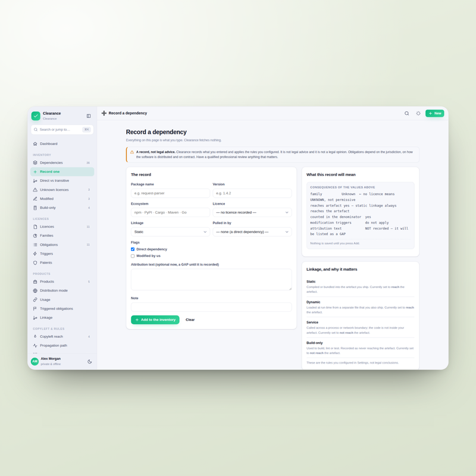The width and height of the screenshot is (476, 476).
Task: Click the plus icon beside Record a dependency title
Action: (x=104, y=113)
